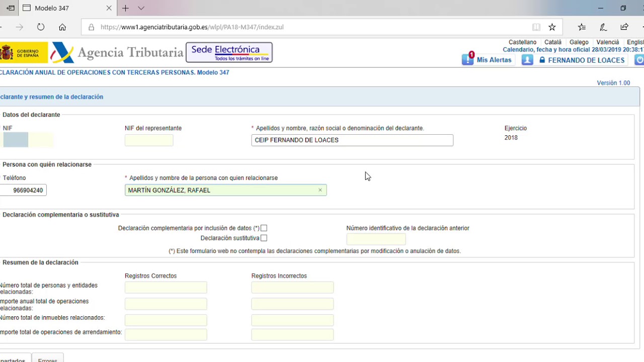Click the FERNANDO DE LOACES user name
Image resolution: width=644 pixels, height=362 pixels.
586,60
